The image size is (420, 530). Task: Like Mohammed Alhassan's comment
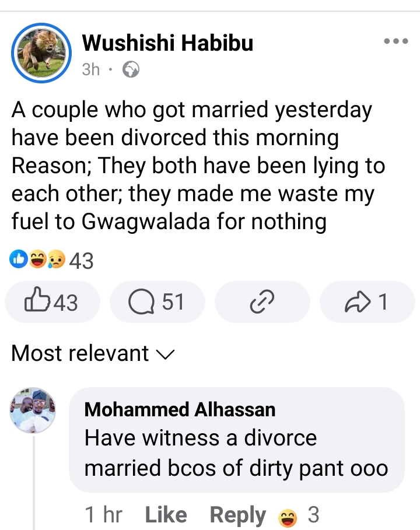click(x=166, y=515)
